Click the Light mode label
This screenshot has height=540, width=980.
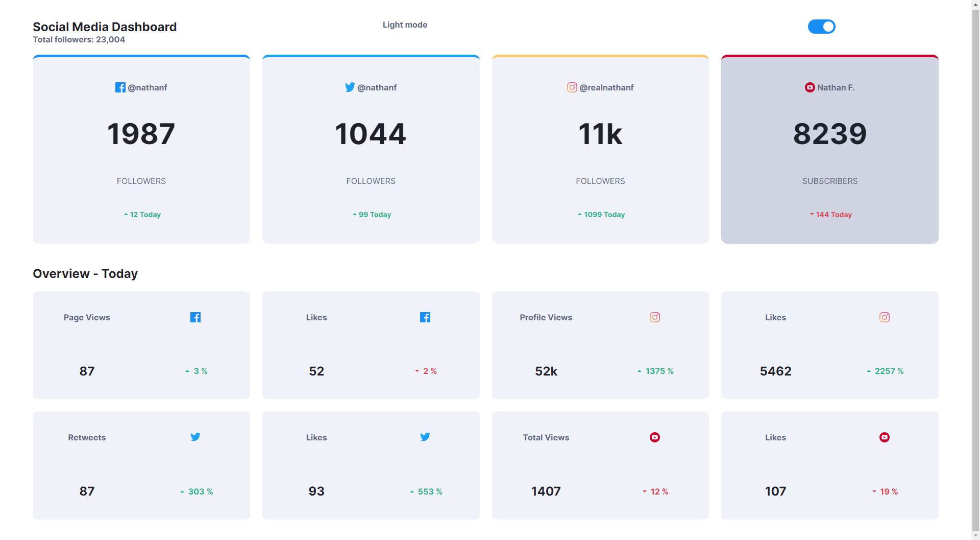click(x=405, y=25)
